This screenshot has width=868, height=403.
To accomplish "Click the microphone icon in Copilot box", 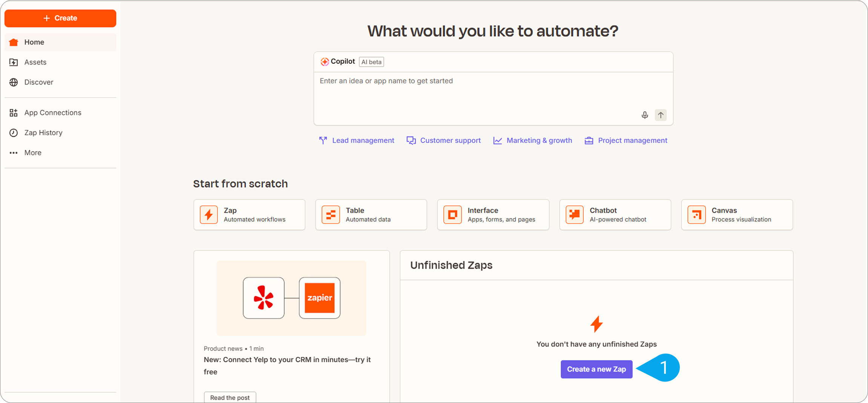I will tap(645, 115).
